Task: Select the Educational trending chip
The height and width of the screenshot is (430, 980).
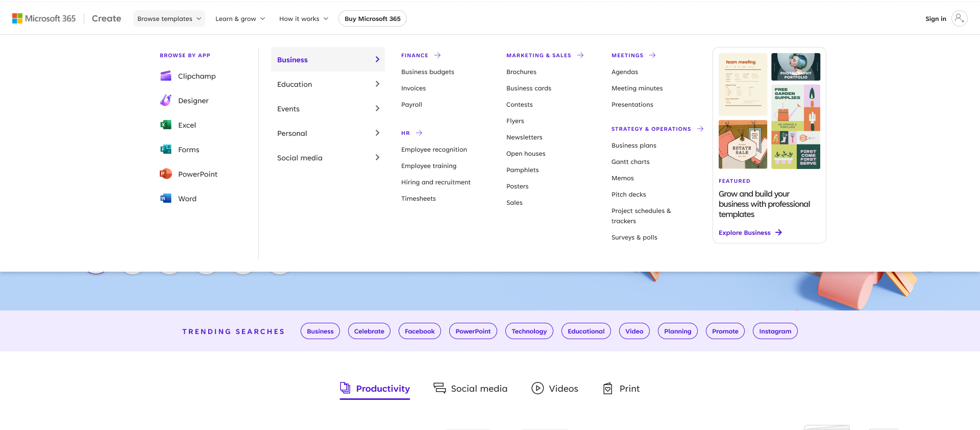Action: (586, 331)
